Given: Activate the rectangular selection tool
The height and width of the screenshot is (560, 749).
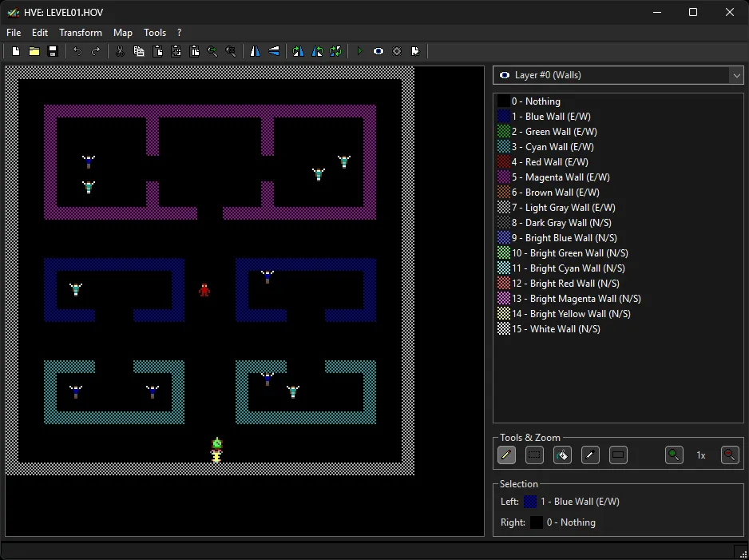Looking at the screenshot, I should point(535,455).
